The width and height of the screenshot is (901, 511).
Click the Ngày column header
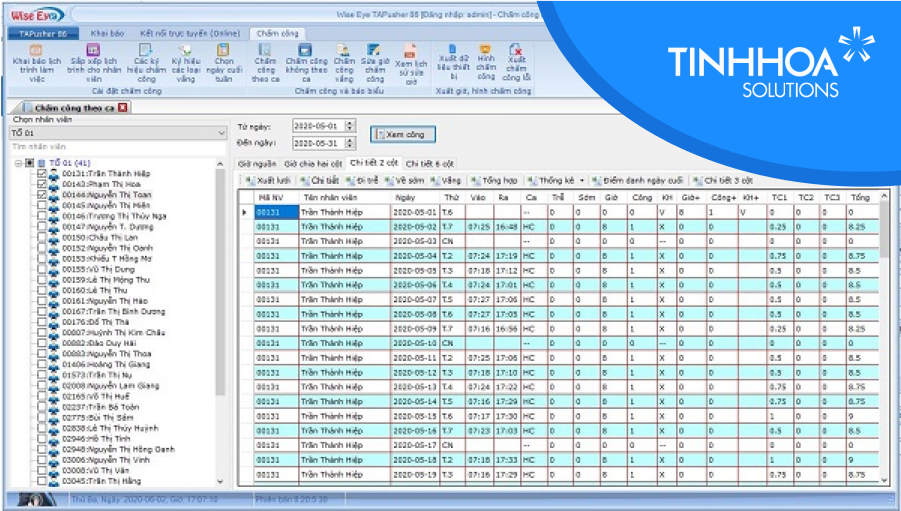pyautogui.click(x=415, y=197)
